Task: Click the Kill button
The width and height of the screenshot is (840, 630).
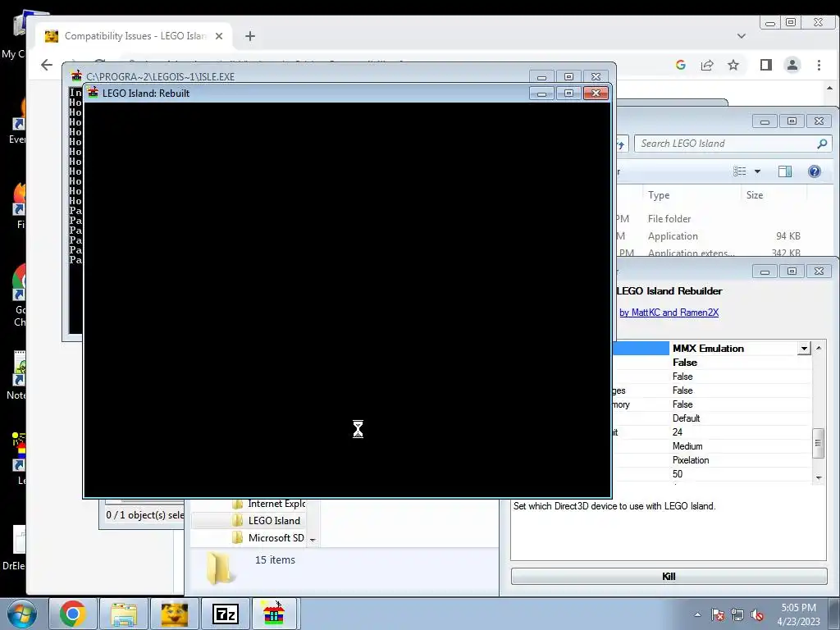Action: (669, 577)
